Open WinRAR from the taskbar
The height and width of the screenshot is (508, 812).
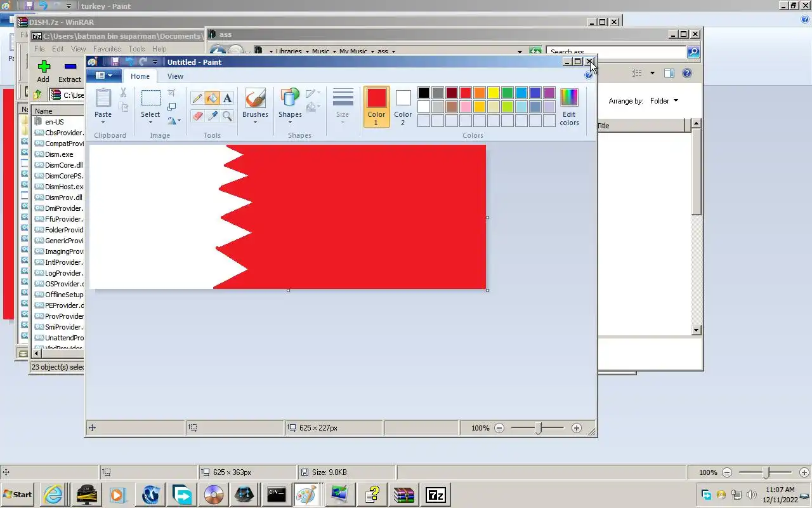click(x=403, y=494)
